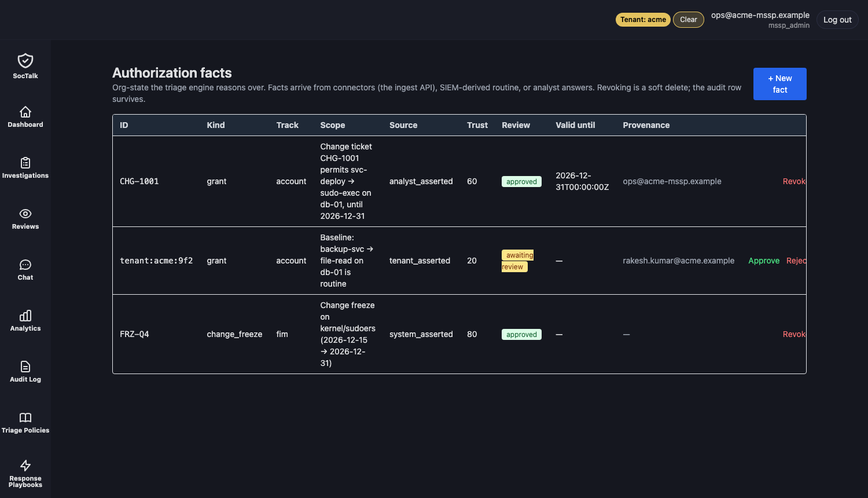Viewport: 868px width, 498px height.
Task: Click provenance rakesh.kumar@acme.example
Action: point(678,261)
